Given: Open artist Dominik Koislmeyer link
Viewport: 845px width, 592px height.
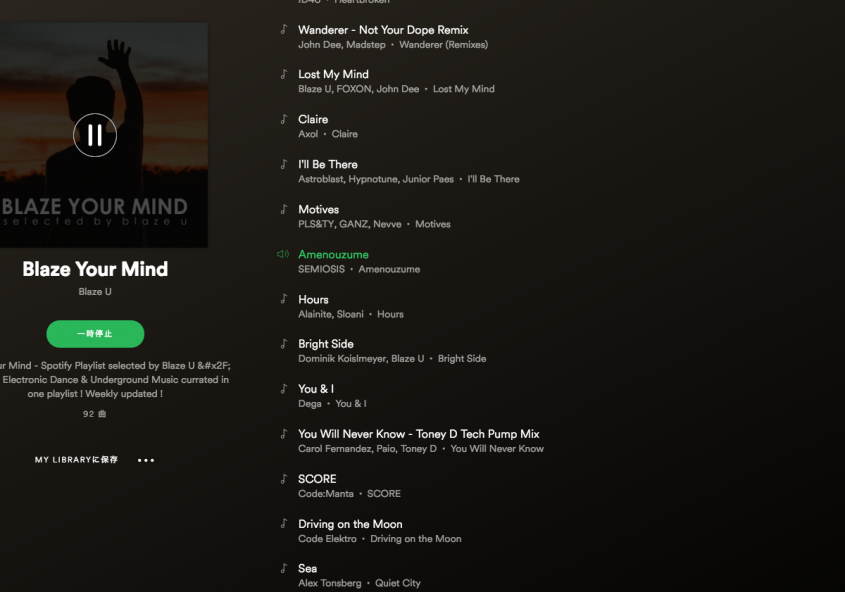Looking at the screenshot, I should (340, 359).
